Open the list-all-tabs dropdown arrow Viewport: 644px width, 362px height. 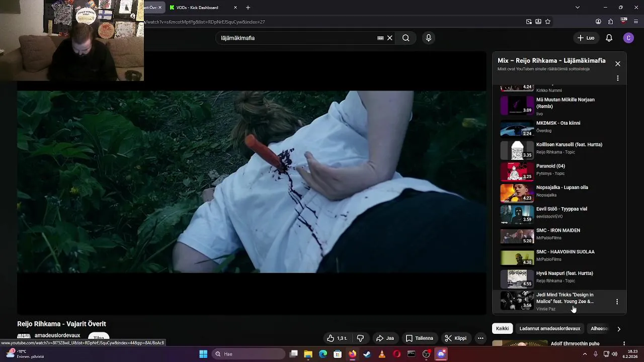click(578, 8)
